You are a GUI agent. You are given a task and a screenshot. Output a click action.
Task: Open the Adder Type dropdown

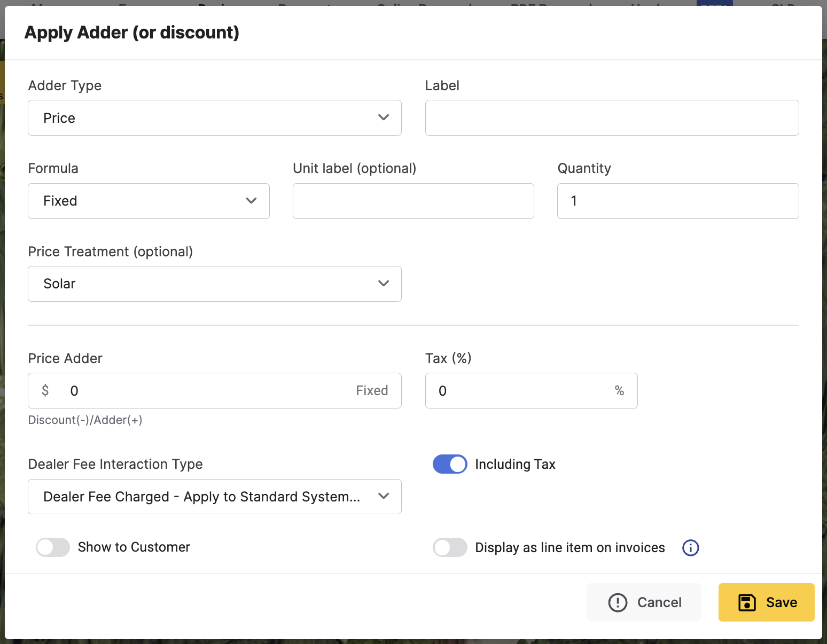tap(215, 118)
